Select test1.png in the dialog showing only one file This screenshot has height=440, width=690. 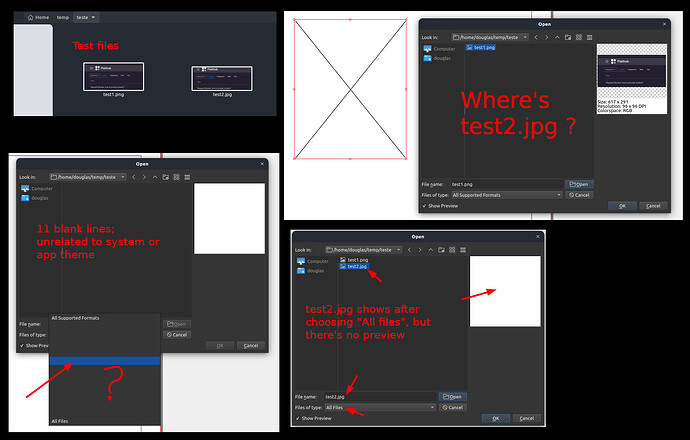(x=481, y=48)
